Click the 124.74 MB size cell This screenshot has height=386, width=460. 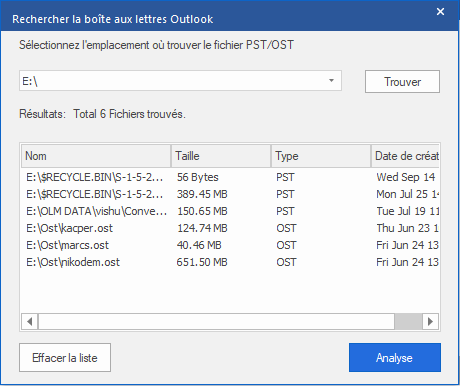(202, 228)
